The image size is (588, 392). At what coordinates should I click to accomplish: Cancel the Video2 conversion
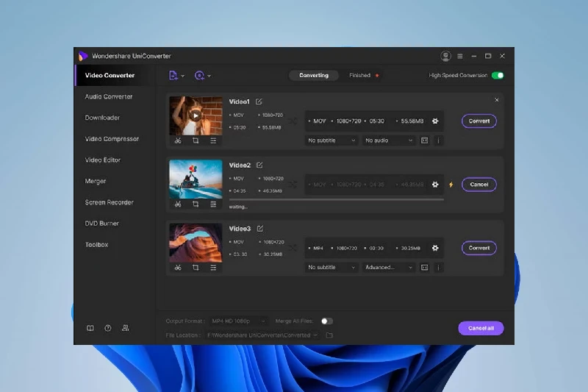[x=479, y=184]
